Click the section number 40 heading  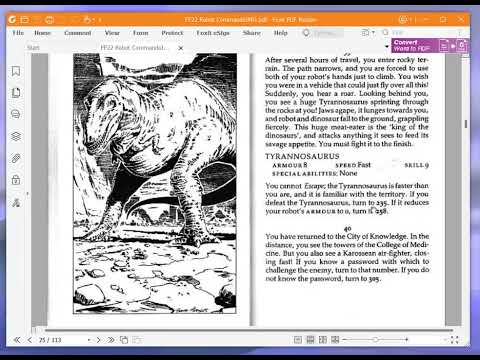[347, 229]
